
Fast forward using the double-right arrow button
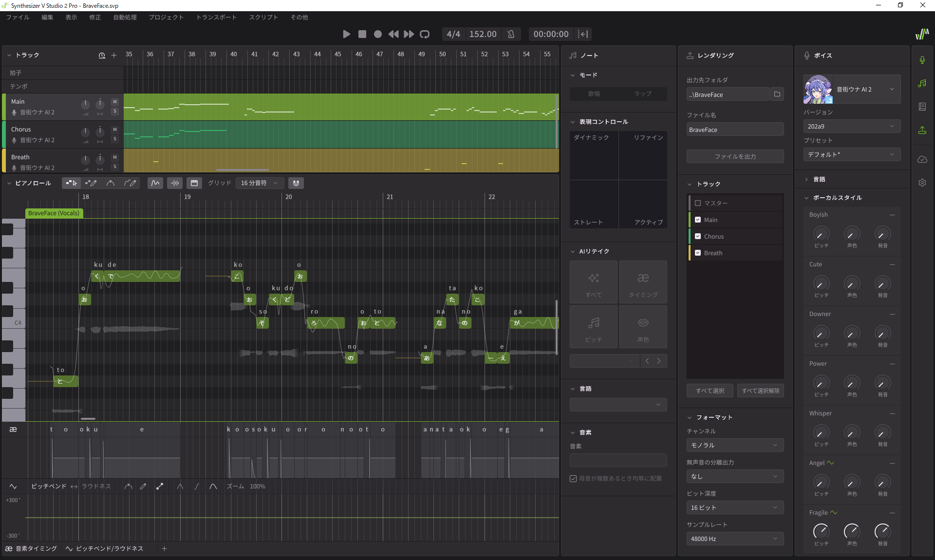[409, 34]
